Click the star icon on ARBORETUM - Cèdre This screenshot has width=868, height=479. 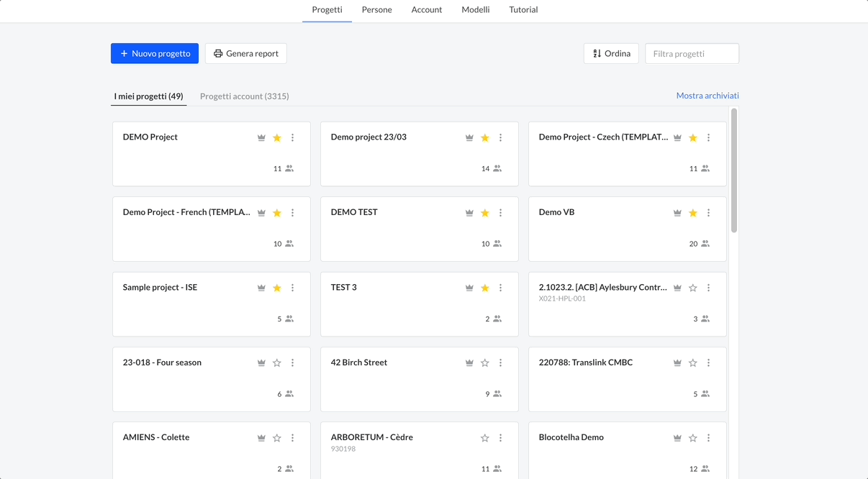point(485,438)
